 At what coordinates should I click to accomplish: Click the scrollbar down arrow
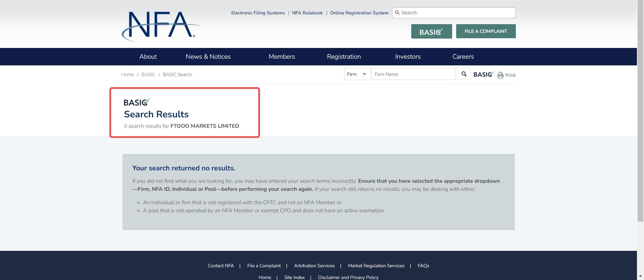pos(640,277)
